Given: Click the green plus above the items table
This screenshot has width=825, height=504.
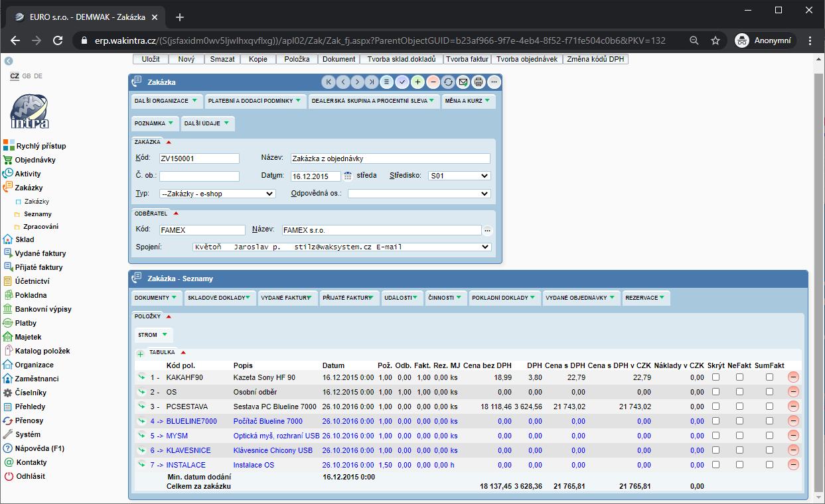Looking at the screenshot, I should pos(140,353).
